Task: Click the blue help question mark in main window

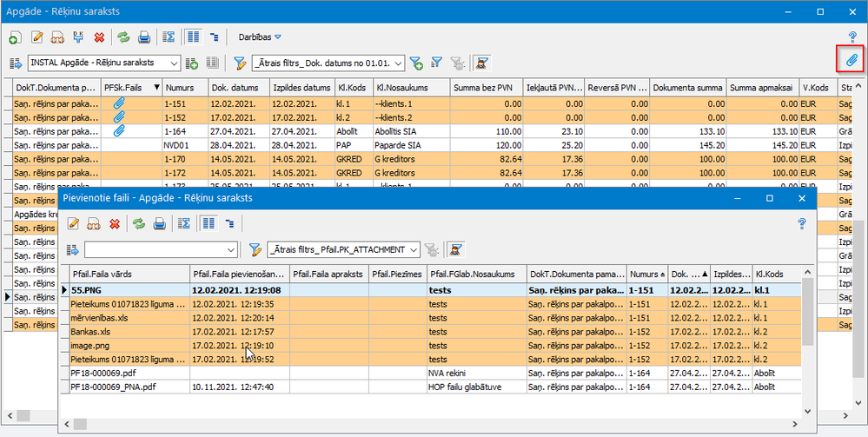Action: [x=852, y=36]
